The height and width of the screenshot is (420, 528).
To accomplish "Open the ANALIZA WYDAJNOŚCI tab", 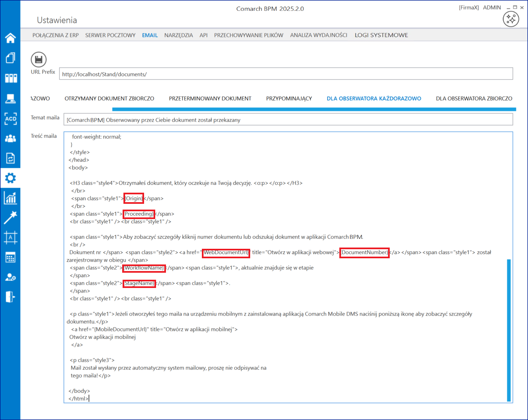I will 318,35.
